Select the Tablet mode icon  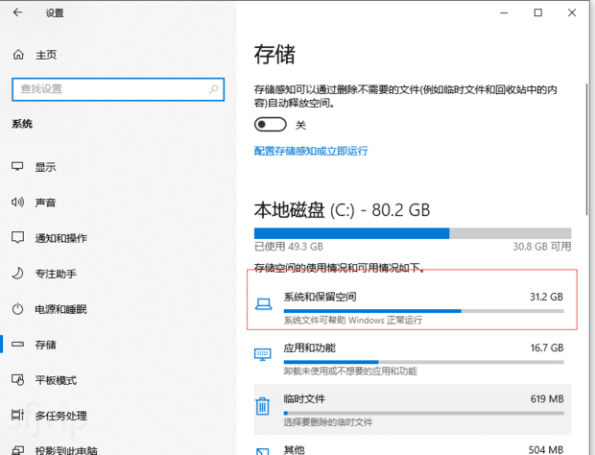coord(17,379)
